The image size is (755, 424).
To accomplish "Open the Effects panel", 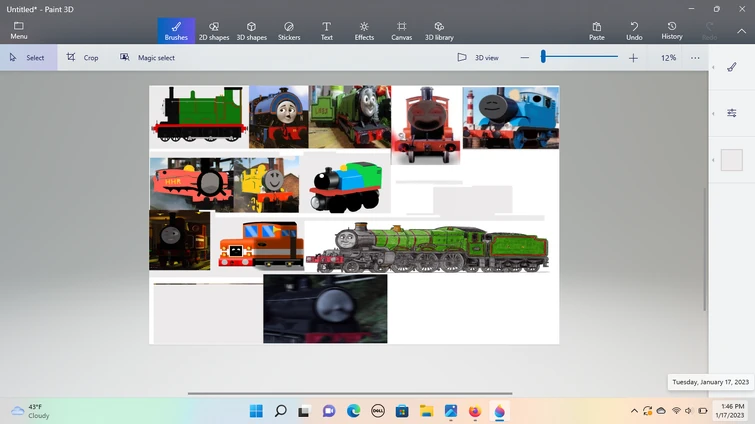I will tap(364, 30).
